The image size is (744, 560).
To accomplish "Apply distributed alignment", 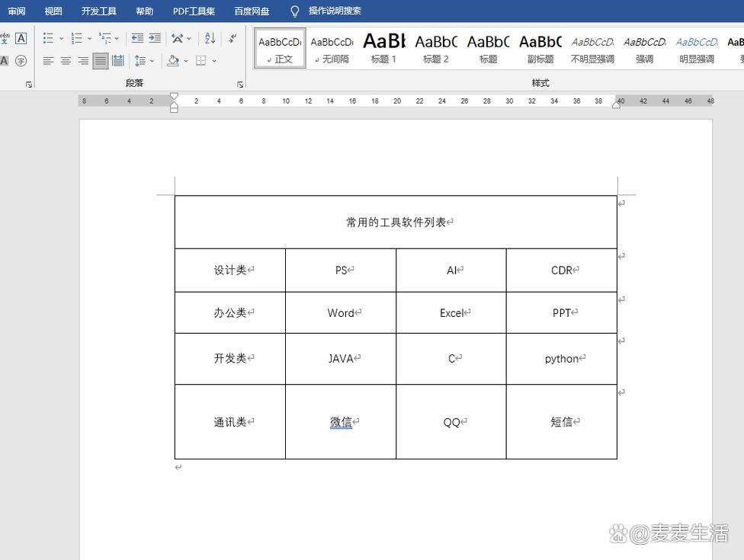I will (117, 61).
